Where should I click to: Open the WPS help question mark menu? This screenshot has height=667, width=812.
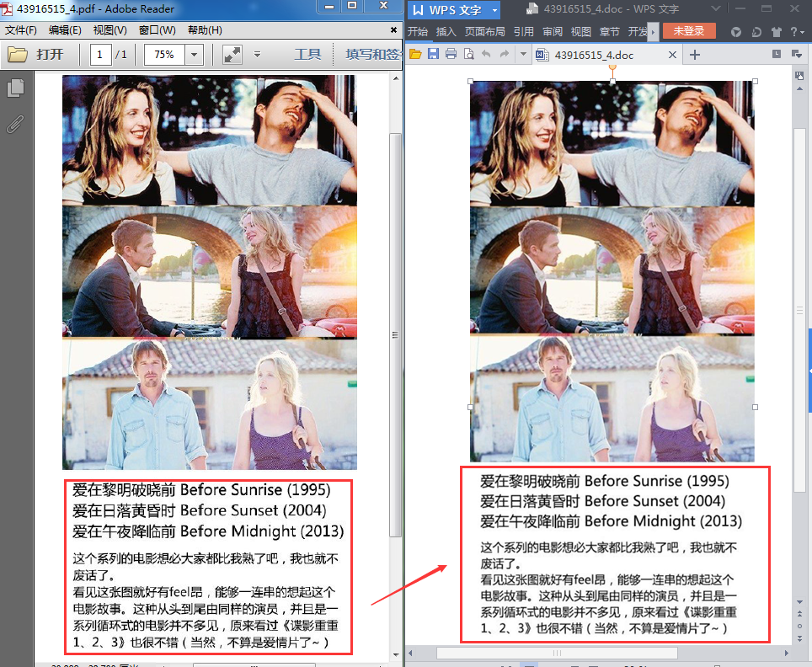797,32
